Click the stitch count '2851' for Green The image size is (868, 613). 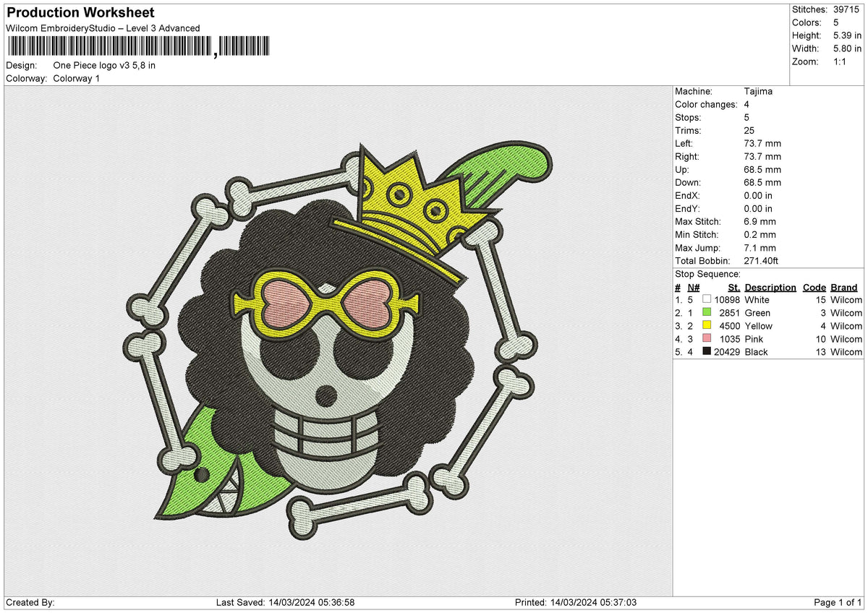coord(730,313)
